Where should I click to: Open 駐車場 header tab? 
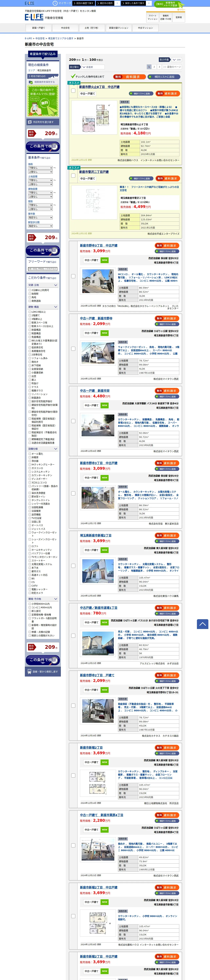click(178, 17)
